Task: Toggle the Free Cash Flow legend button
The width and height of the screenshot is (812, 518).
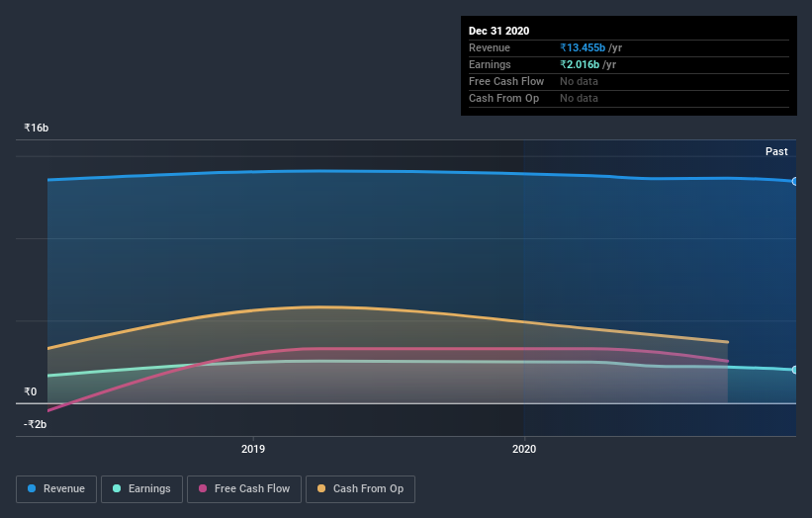Action: point(244,489)
